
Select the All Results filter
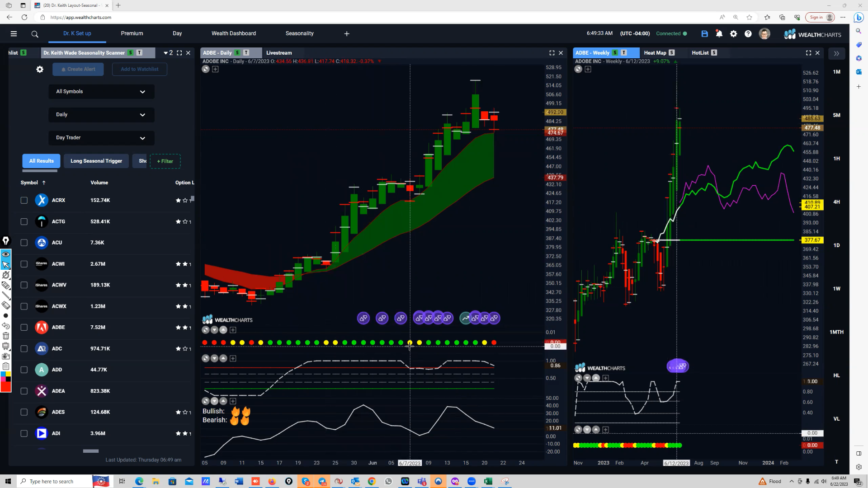click(41, 161)
